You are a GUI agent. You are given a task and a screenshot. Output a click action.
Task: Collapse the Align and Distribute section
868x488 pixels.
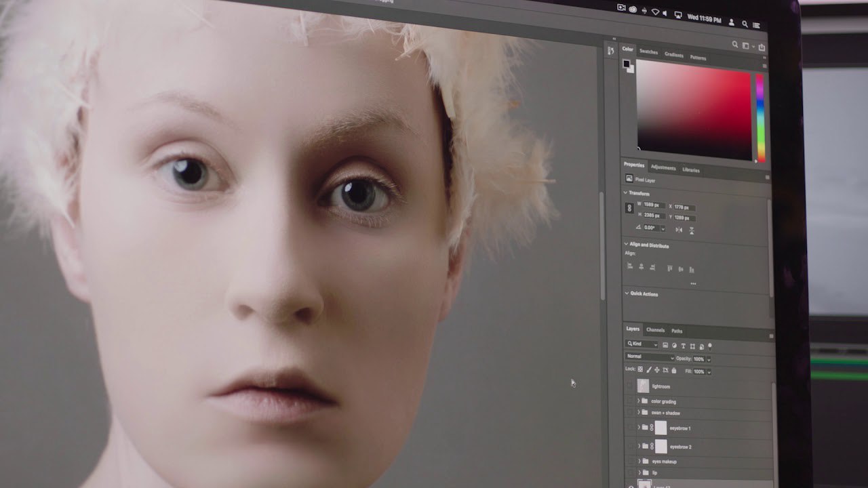pyautogui.click(x=626, y=245)
